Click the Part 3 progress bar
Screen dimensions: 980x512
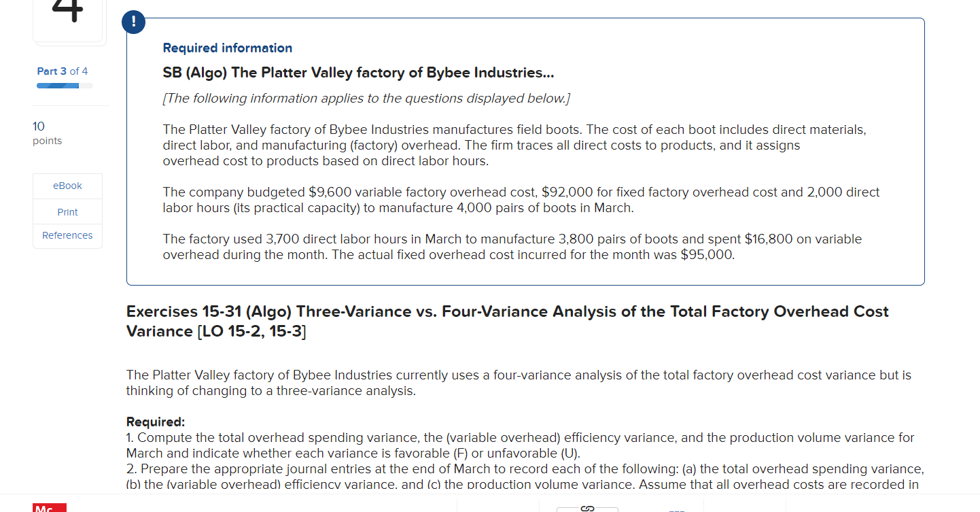click(63, 85)
